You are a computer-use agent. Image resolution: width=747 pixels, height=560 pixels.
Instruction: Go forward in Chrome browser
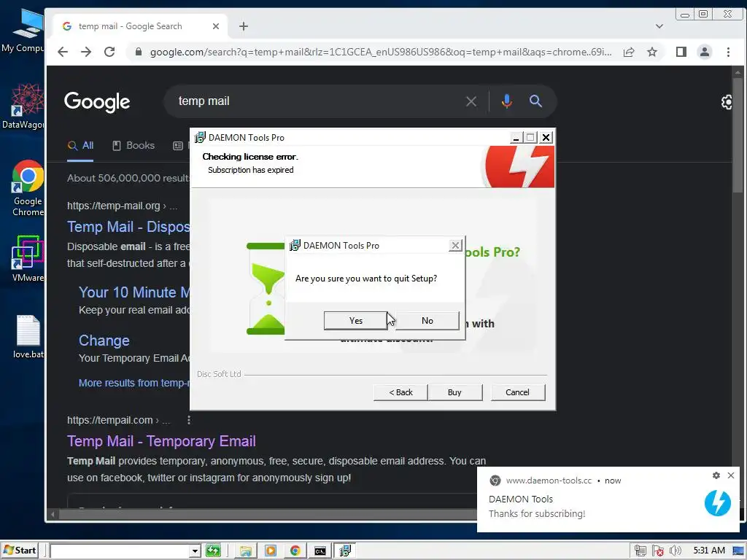point(86,52)
